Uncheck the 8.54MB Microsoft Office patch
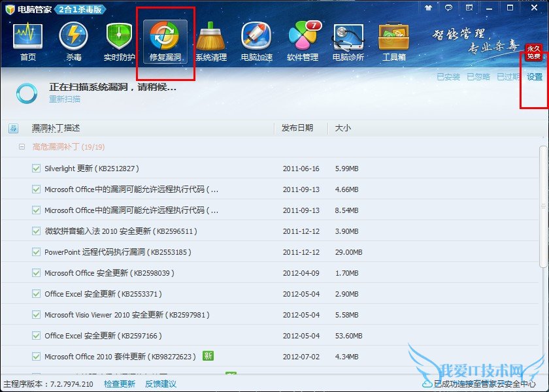 pos(36,210)
